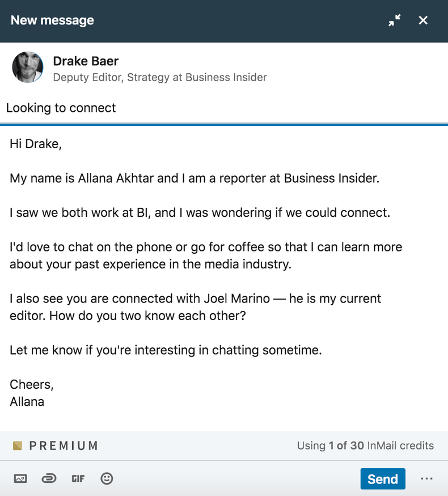Place cursor on the "Hi Drake," line

(35, 144)
